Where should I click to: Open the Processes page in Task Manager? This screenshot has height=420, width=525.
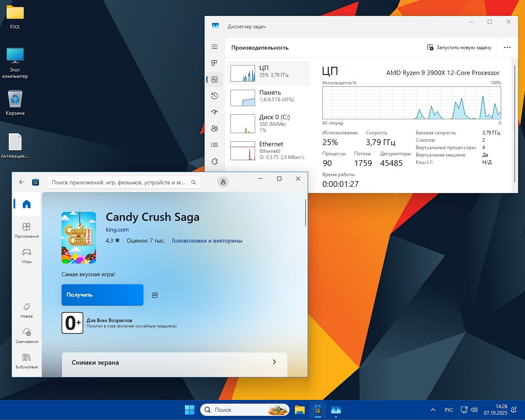[215, 63]
